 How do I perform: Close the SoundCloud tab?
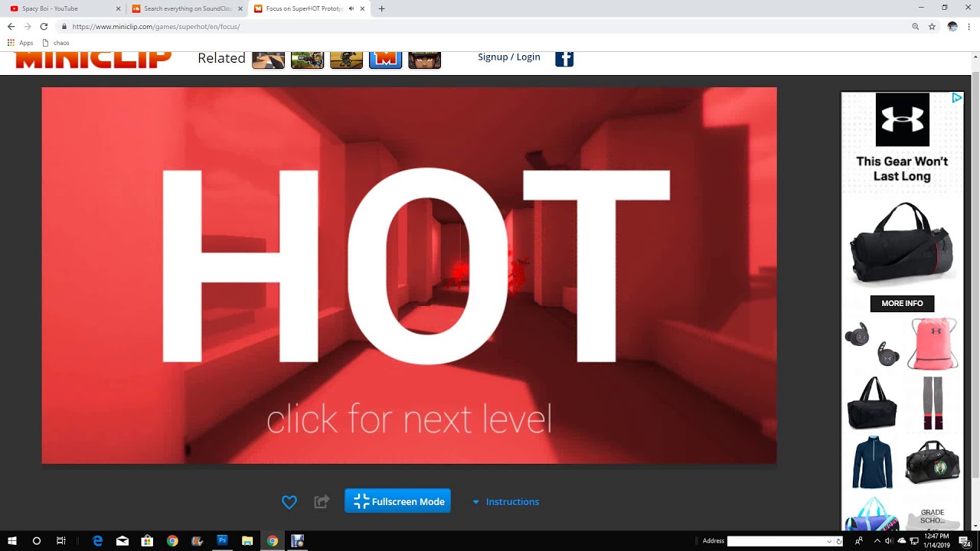coord(240,8)
